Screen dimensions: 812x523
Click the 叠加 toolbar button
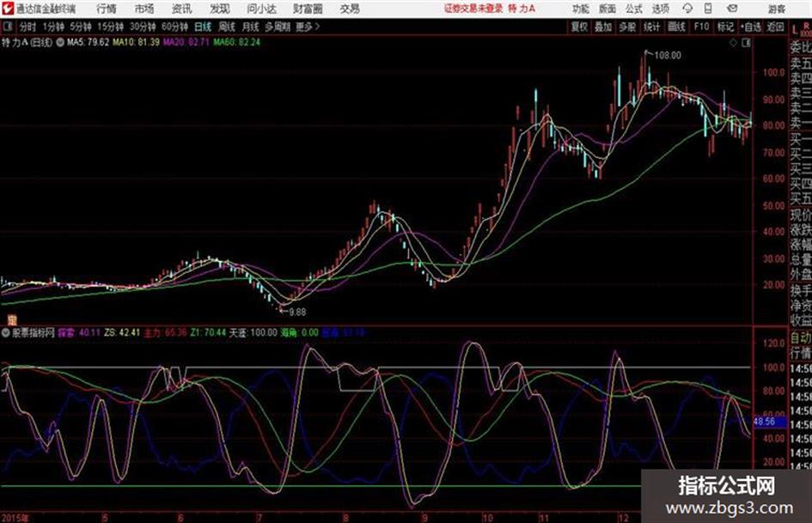(x=603, y=27)
